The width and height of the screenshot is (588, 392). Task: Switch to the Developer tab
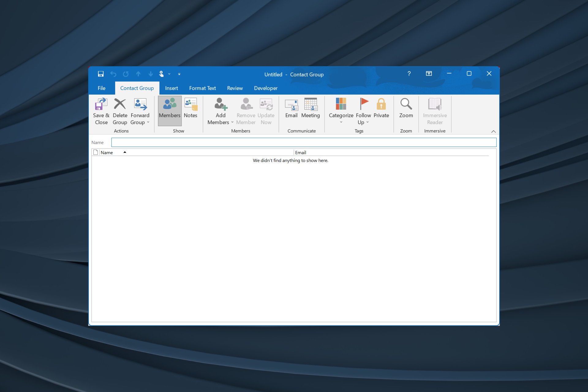[x=266, y=88]
